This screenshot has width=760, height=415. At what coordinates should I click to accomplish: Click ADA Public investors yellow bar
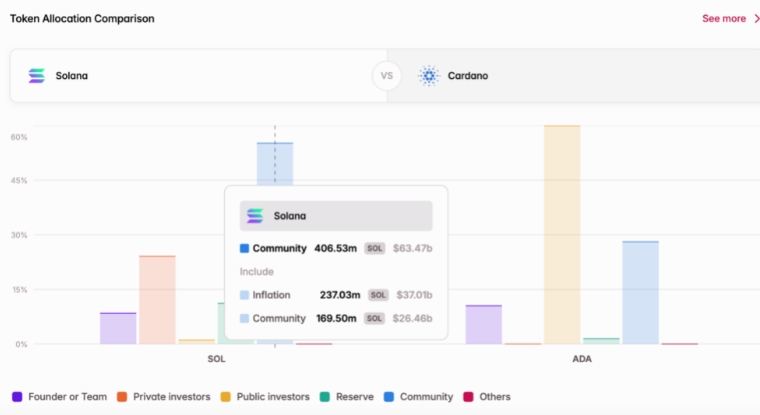[562, 235]
